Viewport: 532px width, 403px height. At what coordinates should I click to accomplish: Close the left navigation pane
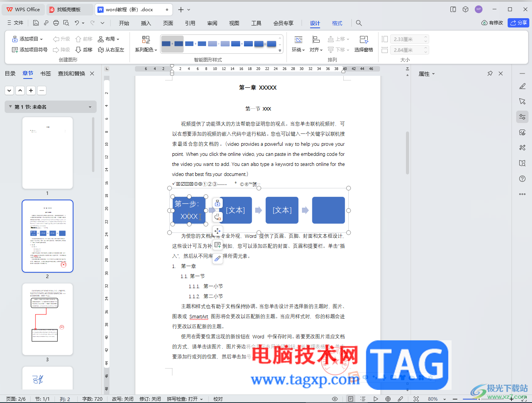pos(92,73)
